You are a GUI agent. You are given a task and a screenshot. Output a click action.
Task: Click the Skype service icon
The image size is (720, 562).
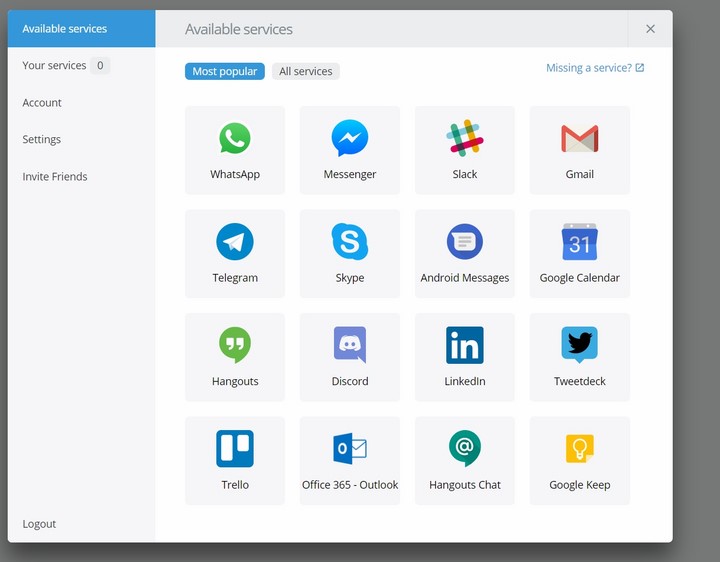coord(350,243)
